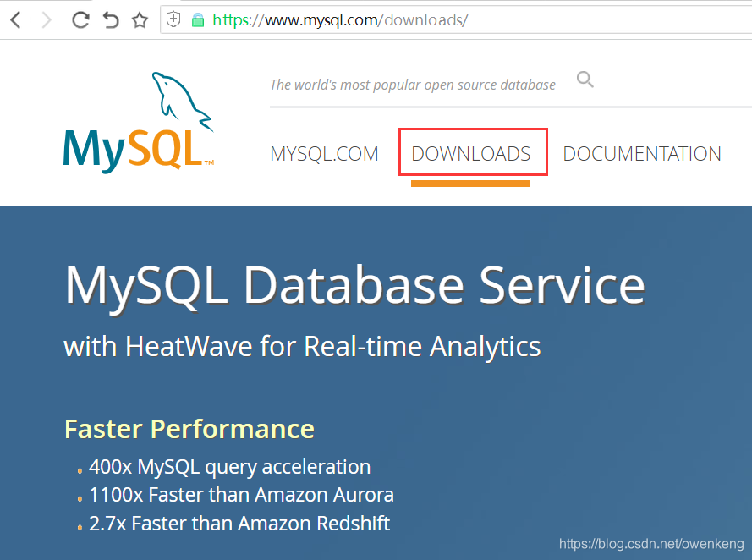752x560 pixels.
Task: Select the DOWNLOADS tab
Action: click(471, 154)
